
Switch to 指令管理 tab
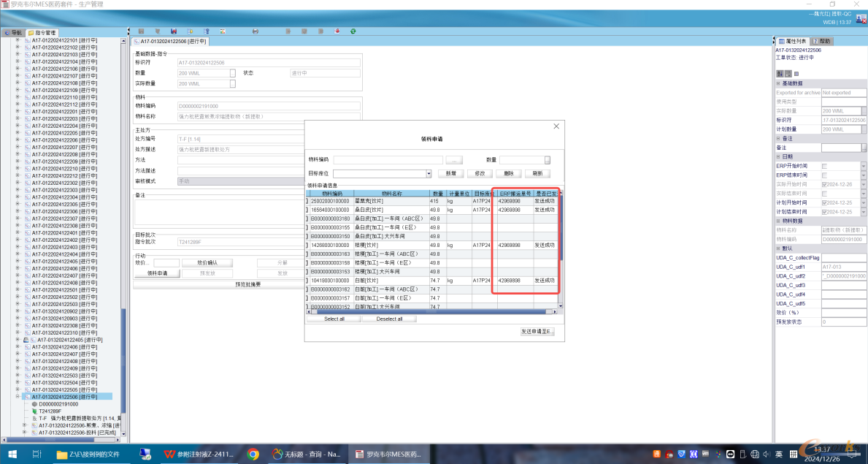[x=42, y=33]
